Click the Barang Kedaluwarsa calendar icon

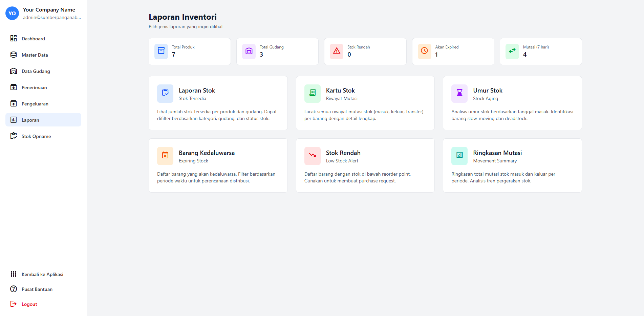point(165,156)
